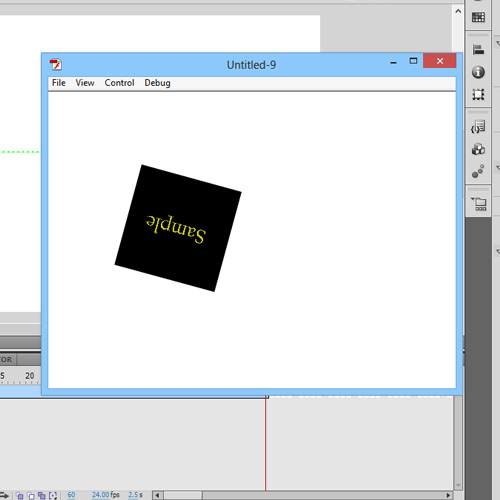Open the Project panel folder icon

coord(479,204)
